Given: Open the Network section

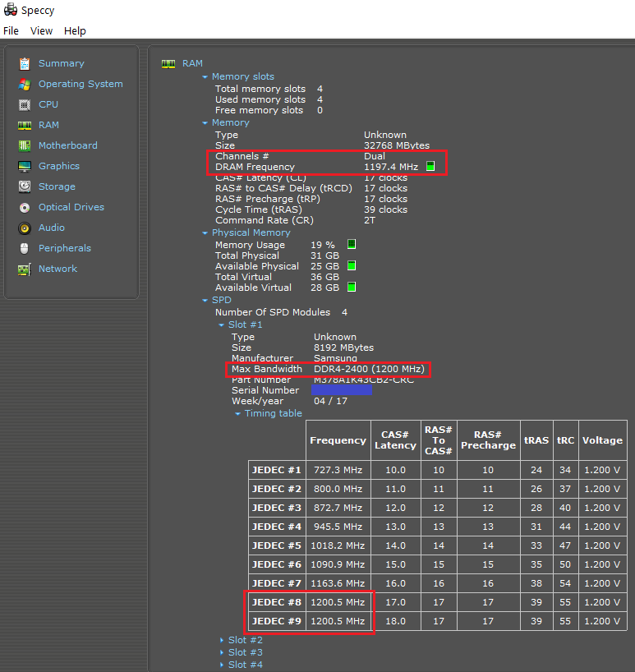Looking at the screenshot, I should click(x=58, y=269).
